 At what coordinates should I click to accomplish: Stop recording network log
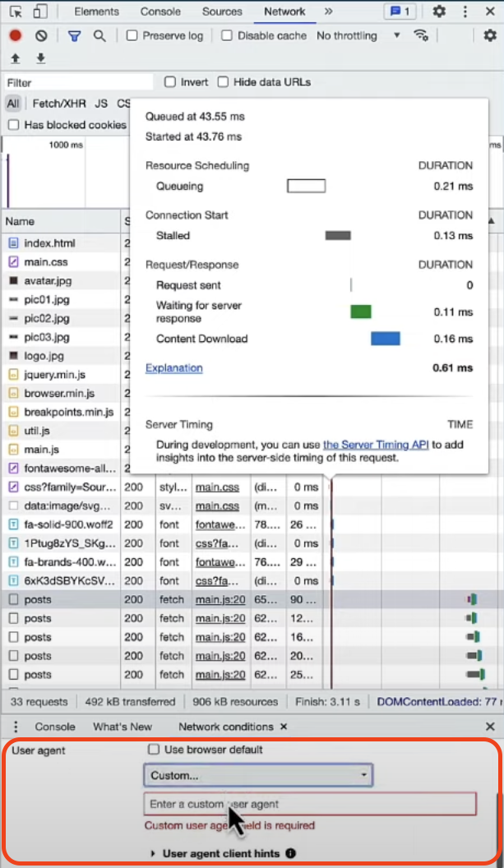tap(16, 35)
